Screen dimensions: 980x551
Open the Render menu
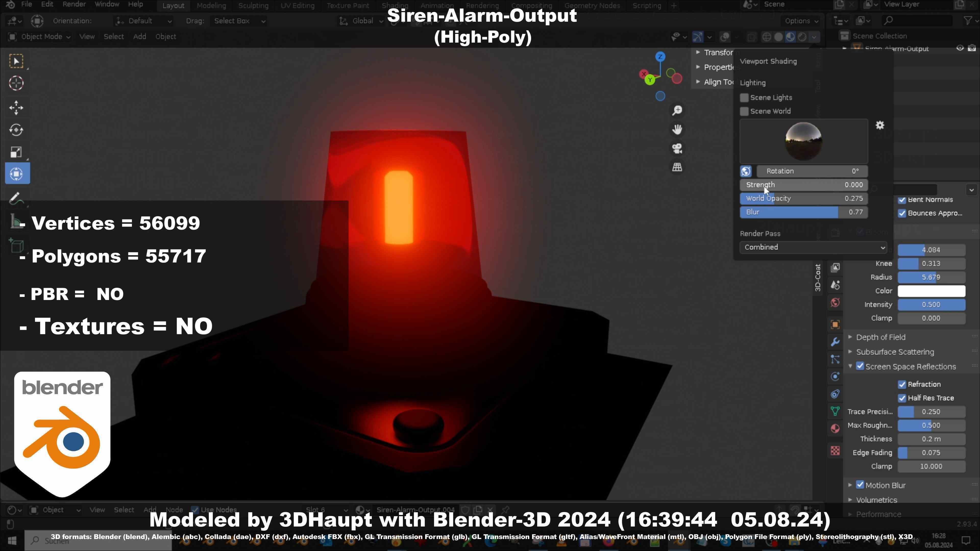[74, 5]
